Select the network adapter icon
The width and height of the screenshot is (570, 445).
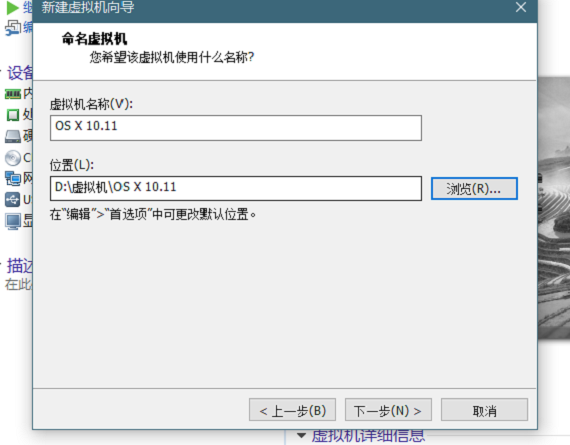13,179
